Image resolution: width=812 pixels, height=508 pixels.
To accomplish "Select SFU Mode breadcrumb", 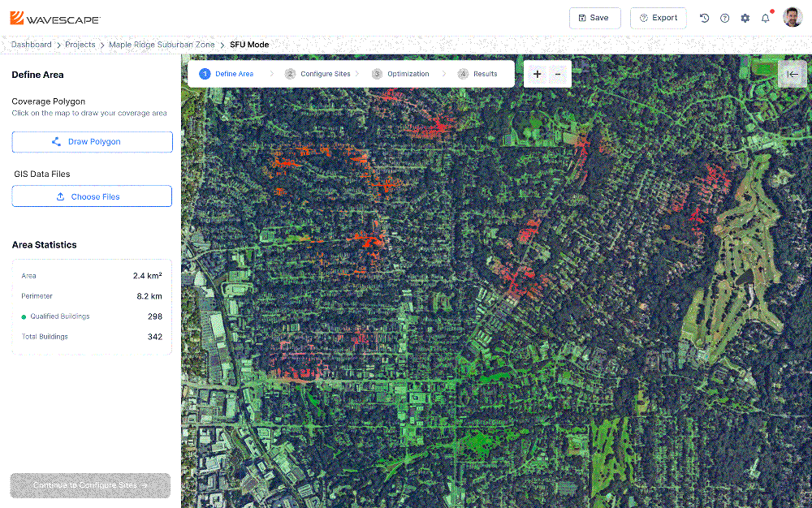I will 249,45.
